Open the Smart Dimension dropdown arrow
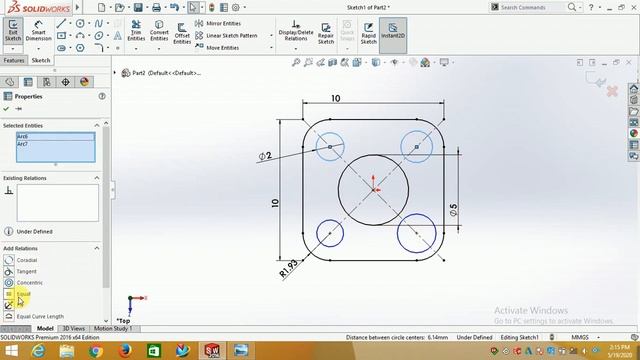Viewport: 640px width, 360px height. point(38,49)
